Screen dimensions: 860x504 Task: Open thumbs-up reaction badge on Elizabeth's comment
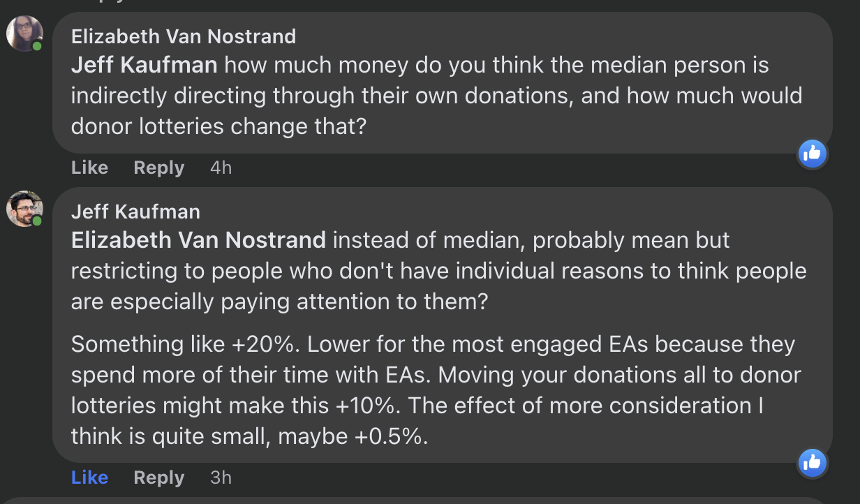812,154
